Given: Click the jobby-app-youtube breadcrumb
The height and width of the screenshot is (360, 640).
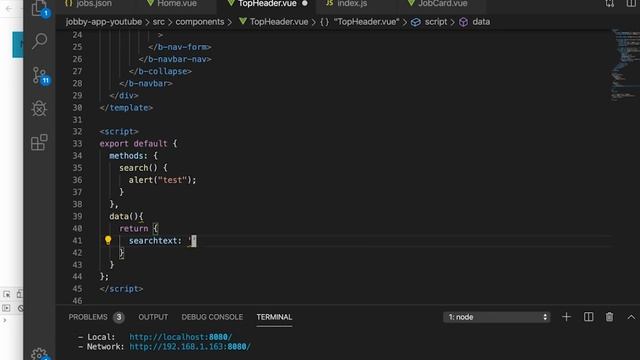Looking at the screenshot, I should (104, 22).
